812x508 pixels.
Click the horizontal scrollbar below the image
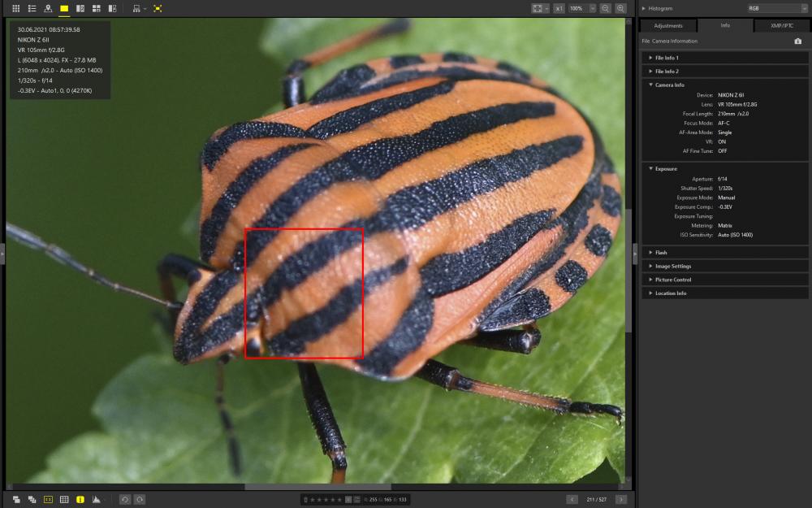pos(317,487)
